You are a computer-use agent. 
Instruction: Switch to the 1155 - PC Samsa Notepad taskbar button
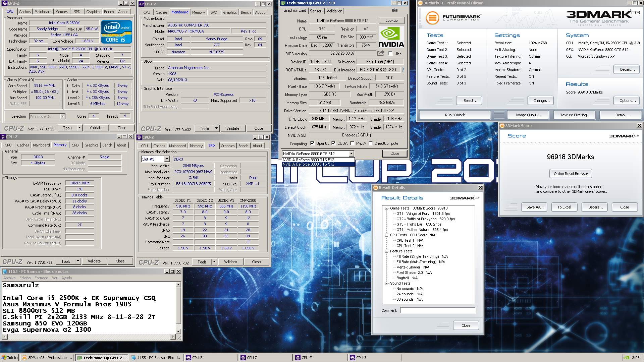click(x=156, y=358)
